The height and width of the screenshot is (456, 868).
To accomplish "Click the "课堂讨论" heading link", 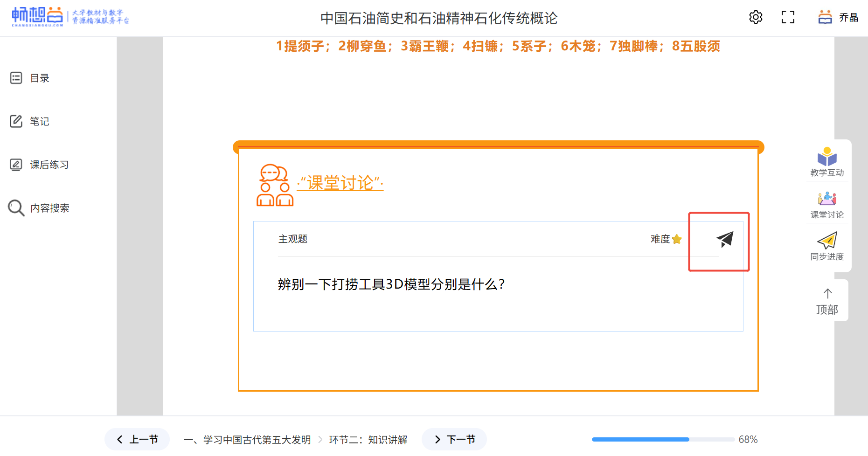I will click(x=340, y=183).
